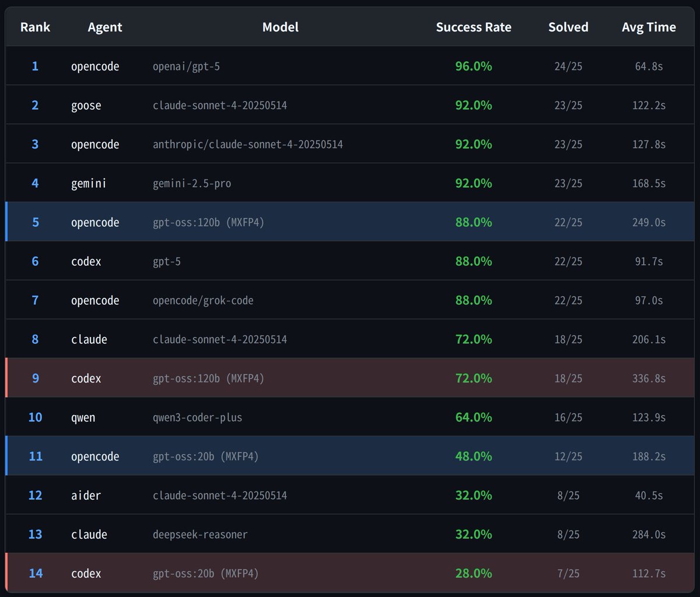Select the qwen agent name
This screenshot has width=700, height=597.
point(83,418)
